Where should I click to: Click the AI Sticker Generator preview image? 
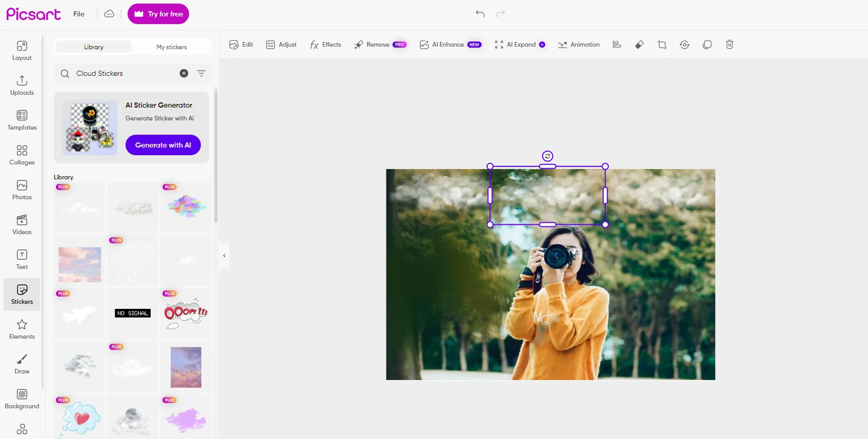[90, 128]
